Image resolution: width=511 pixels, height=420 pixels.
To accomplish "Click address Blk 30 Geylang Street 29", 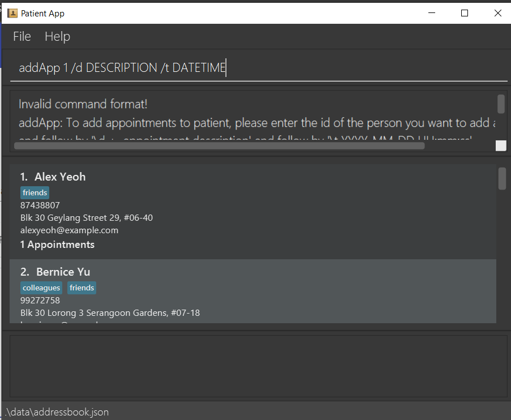I will (87, 217).
